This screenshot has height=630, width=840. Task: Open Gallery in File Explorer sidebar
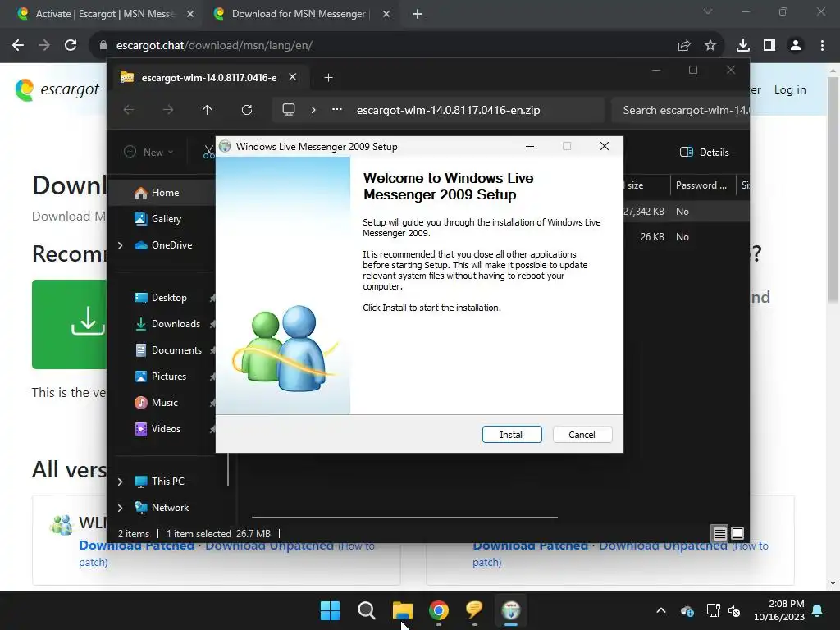point(166,219)
